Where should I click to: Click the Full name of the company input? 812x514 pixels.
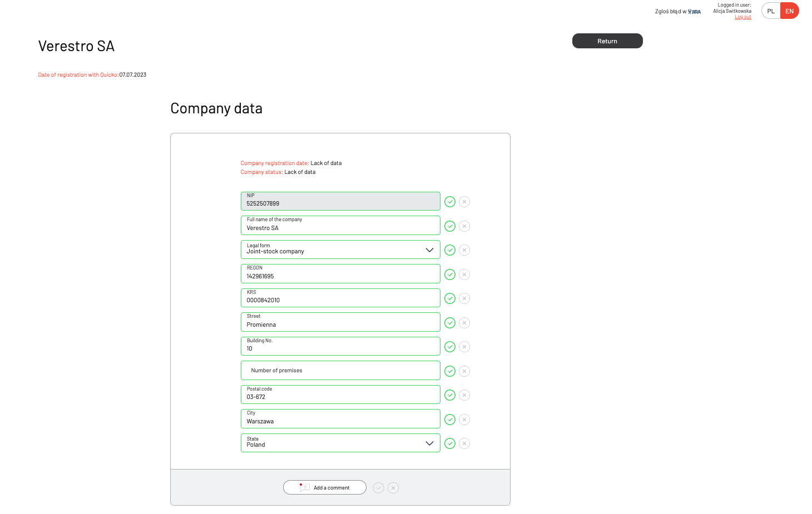(x=340, y=226)
